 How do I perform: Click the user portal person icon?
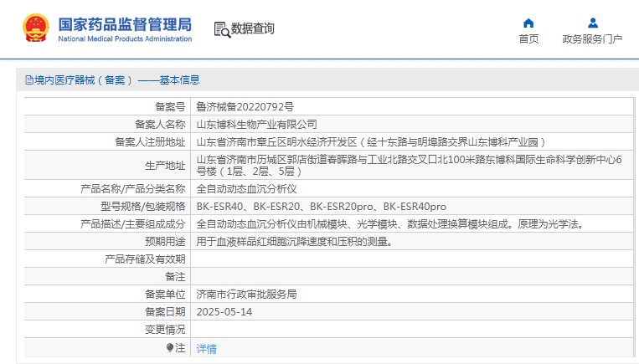(593, 23)
